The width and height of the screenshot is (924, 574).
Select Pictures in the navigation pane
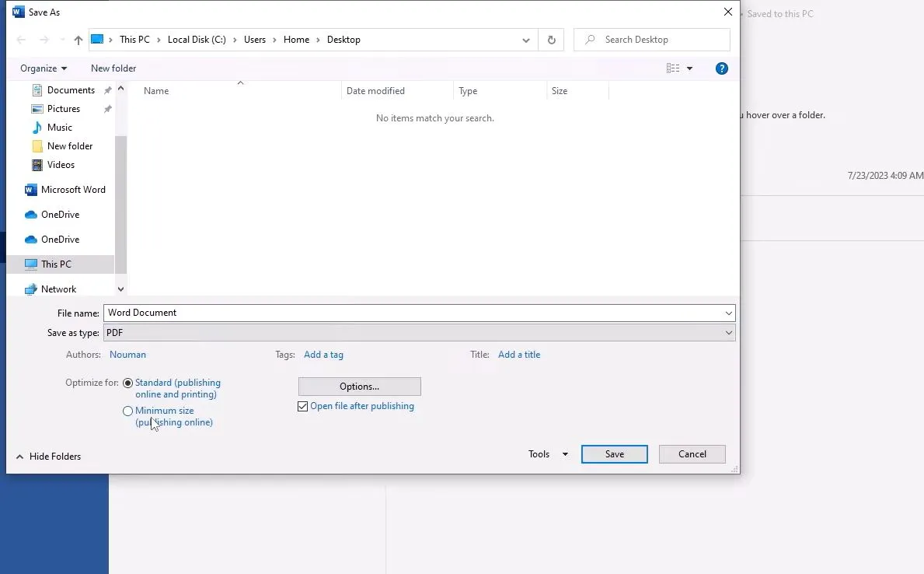62,108
